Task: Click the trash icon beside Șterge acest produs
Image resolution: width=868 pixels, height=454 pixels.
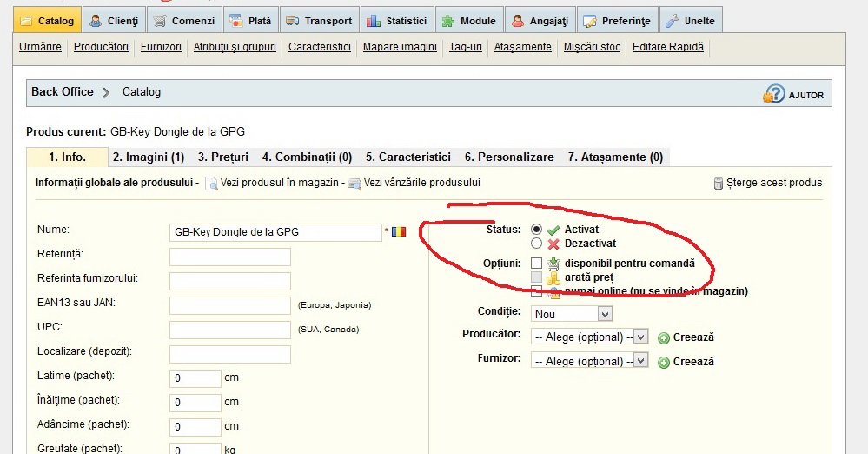Action: tap(718, 184)
